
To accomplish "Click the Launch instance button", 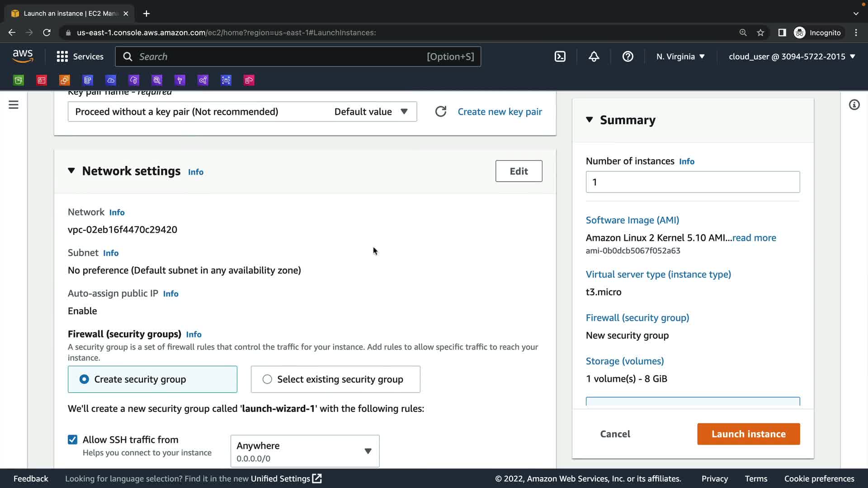I will [748, 434].
